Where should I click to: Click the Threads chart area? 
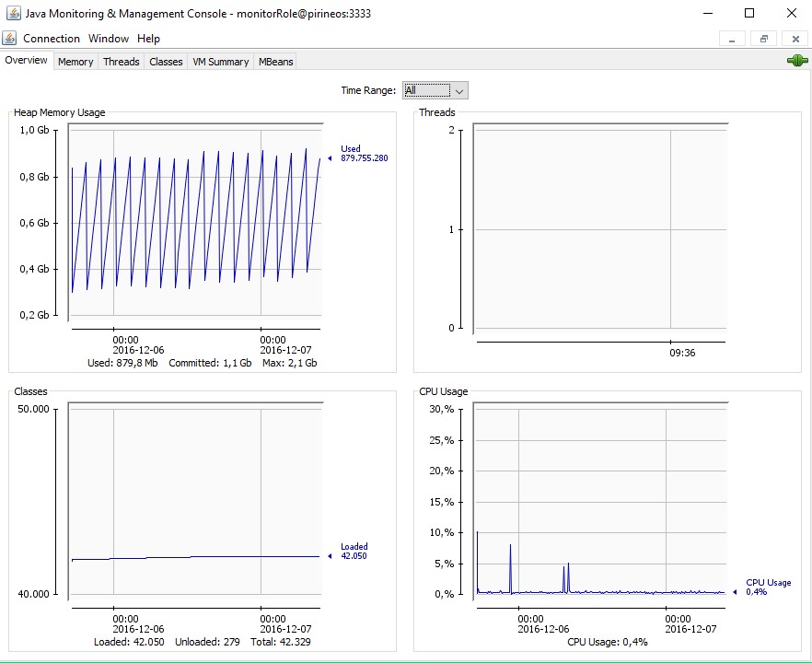coord(600,229)
